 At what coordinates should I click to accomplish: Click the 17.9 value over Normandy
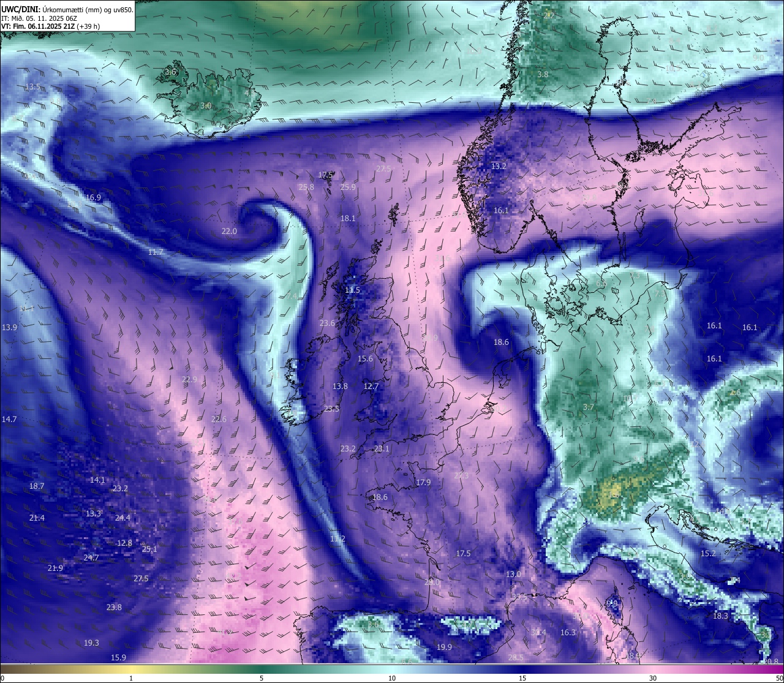[x=423, y=483]
